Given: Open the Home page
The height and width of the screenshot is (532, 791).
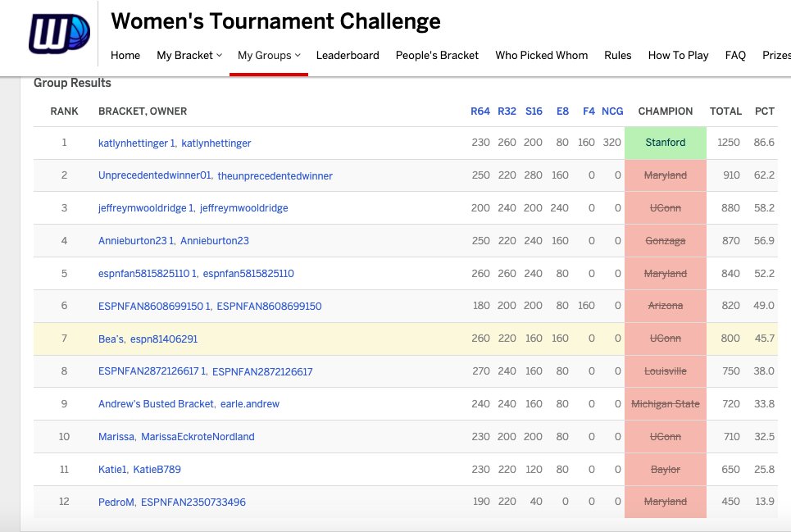Looking at the screenshot, I should (125, 56).
